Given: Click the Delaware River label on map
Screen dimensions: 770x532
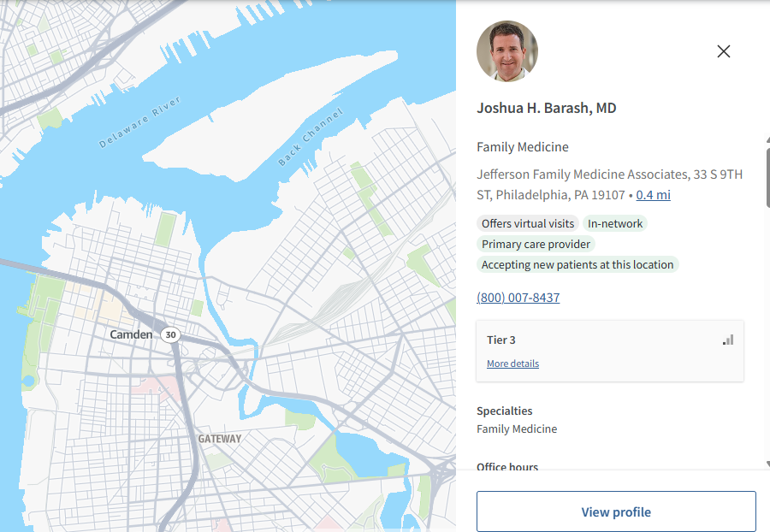Looking at the screenshot, I should (140, 121).
